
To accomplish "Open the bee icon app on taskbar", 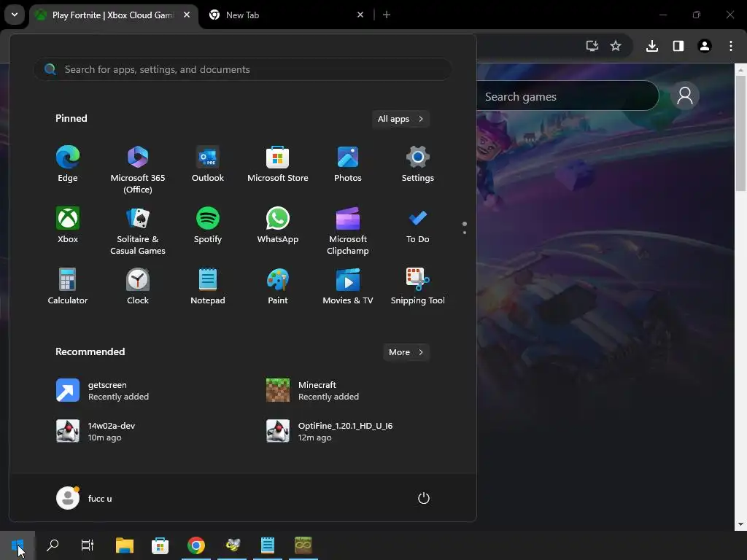I will pyautogui.click(x=232, y=545).
